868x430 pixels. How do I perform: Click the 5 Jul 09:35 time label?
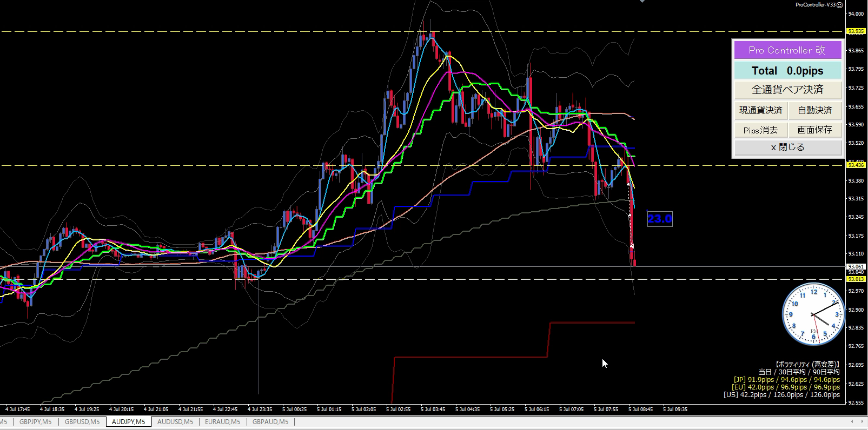pyautogui.click(x=675, y=409)
